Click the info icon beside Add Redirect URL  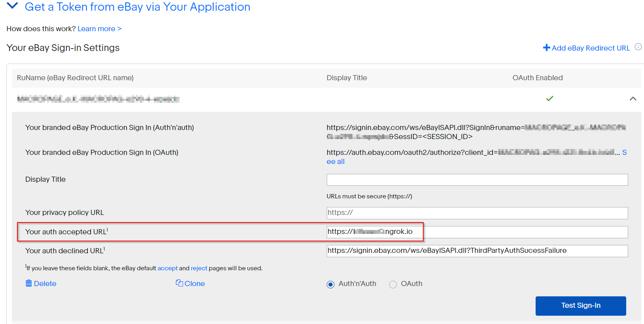[x=638, y=47]
